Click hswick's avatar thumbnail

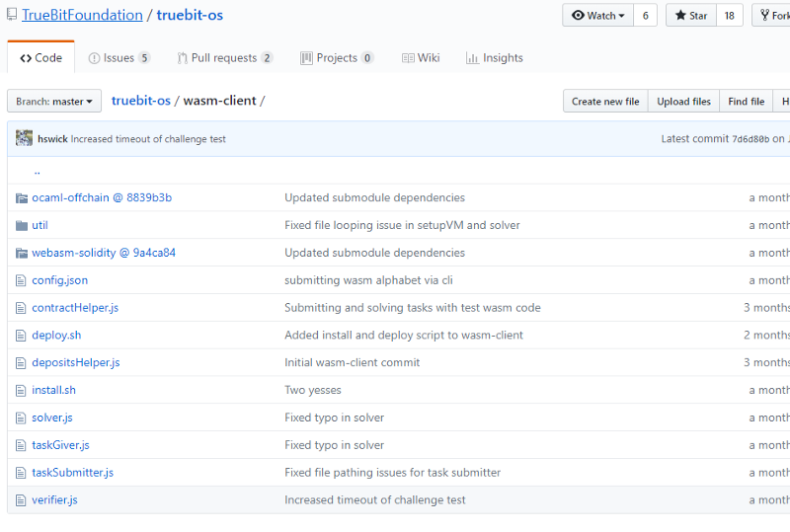(x=25, y=139)
